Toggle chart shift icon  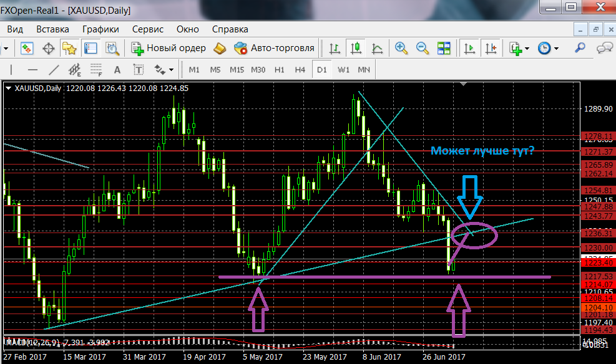[491, 48]
